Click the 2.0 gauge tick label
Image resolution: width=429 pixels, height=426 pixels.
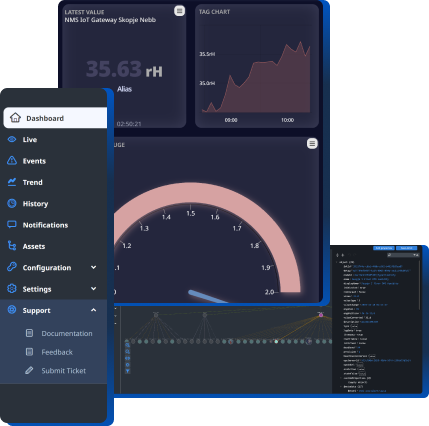269,292
